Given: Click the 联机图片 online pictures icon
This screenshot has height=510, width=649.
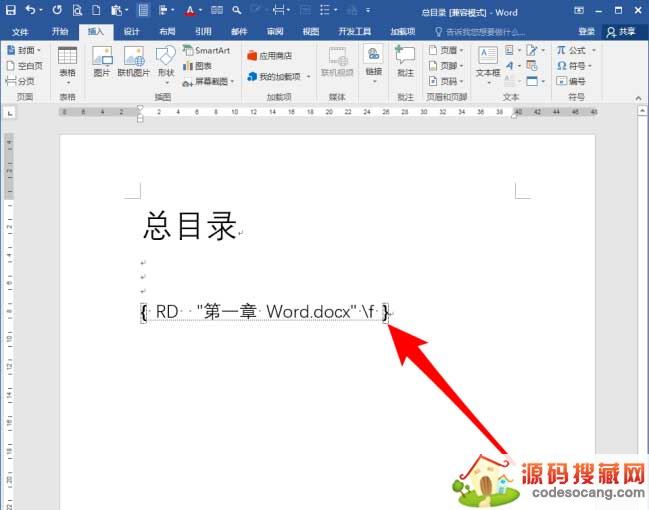Looking at the screenshot, I should (x=133, y=60).
